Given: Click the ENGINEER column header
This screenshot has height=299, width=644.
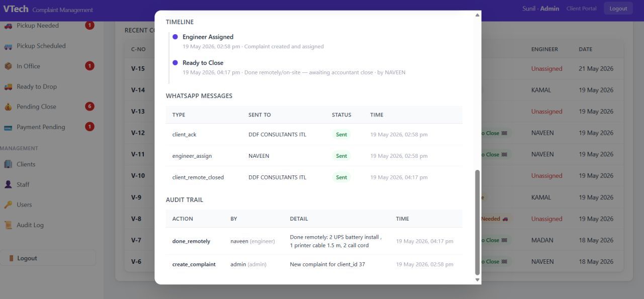Looking at the screenshot, I should click(x=544, y=49).
